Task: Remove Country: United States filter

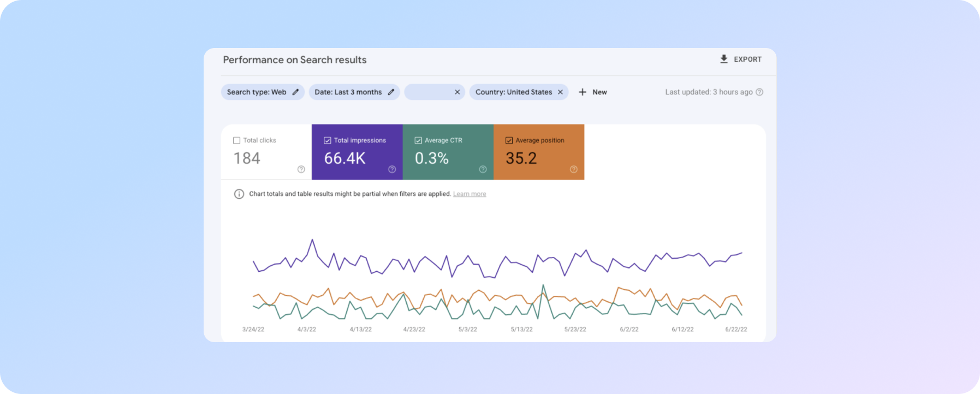Action: [560, 92]
